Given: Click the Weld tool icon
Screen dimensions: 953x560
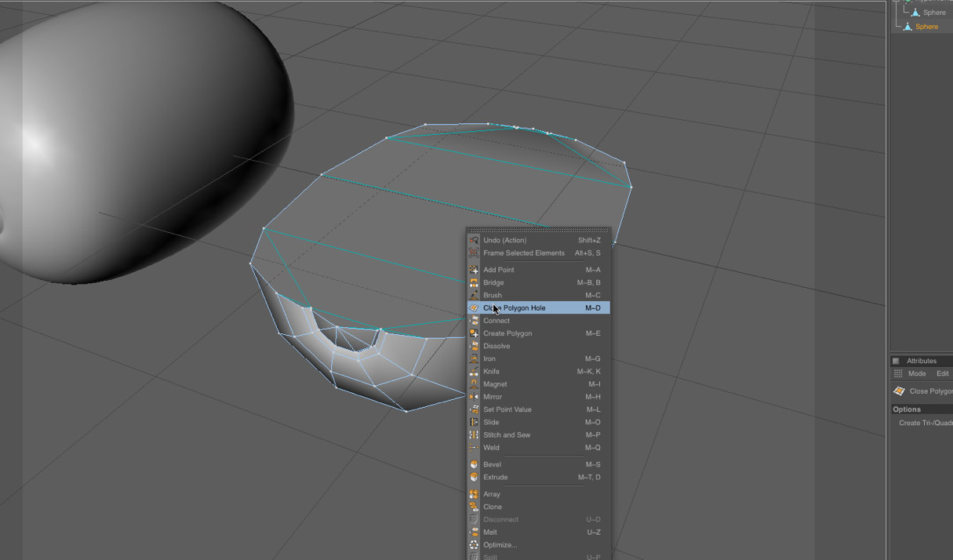Looking at the screenshot, I should pos(474,447).
